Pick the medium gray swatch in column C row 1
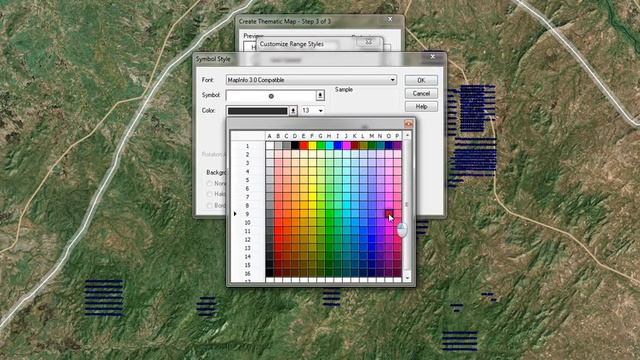640x360 pixels. point(287,146)
